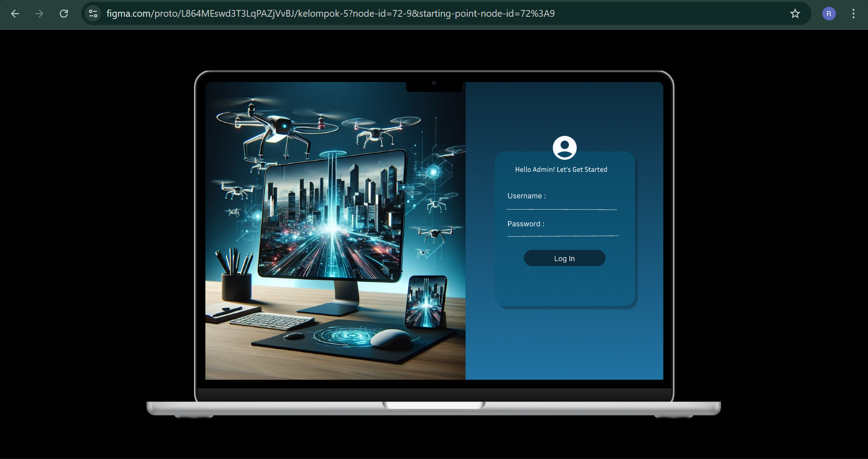
Task: Click the bookmark star in the address bar
Action: 795,14
